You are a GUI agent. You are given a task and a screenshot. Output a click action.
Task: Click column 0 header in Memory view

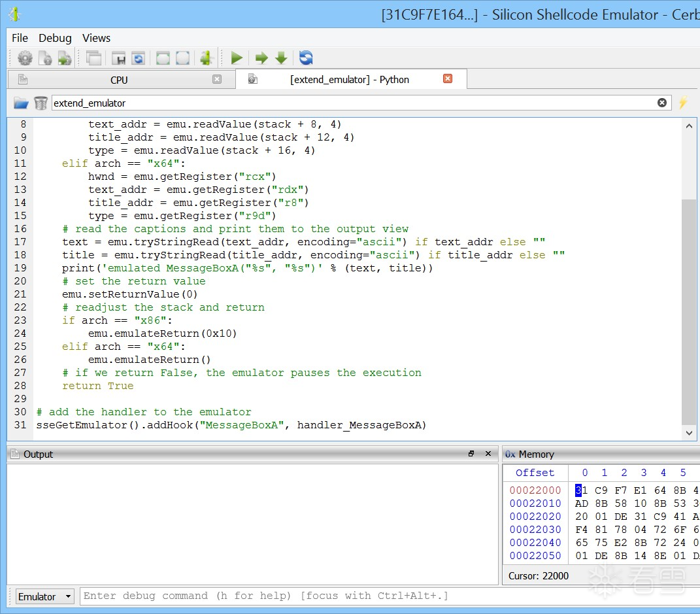(x=585, y=473)
